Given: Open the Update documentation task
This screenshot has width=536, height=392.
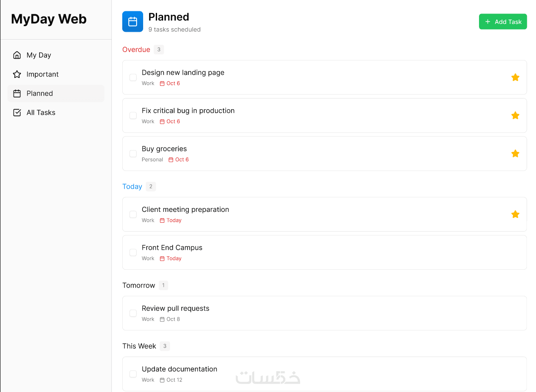Looking at the screenshot, I should [179, 369].
